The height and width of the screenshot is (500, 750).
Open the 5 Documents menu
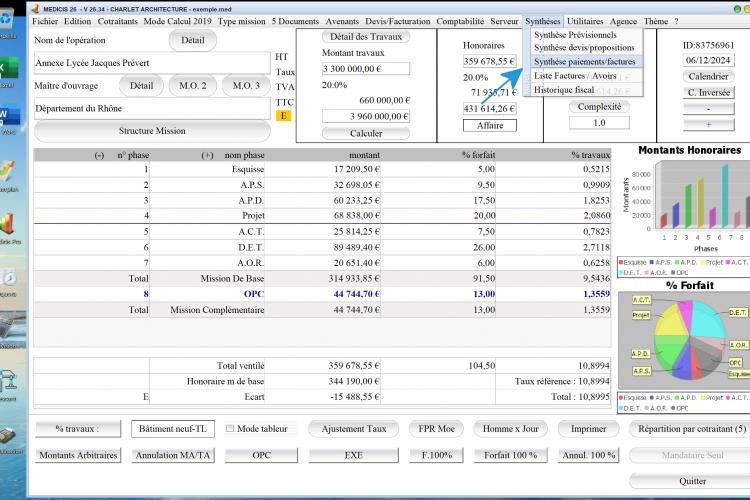tap(295, 22)
